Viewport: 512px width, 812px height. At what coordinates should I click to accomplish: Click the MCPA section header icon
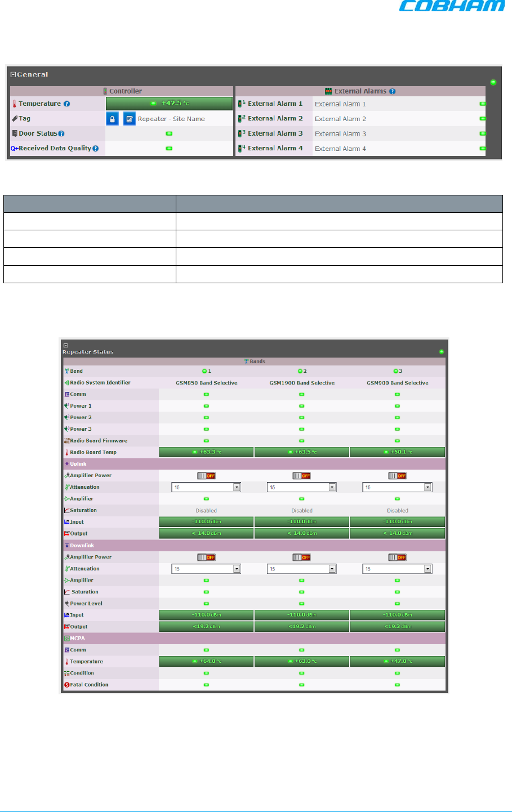(66, 639)
